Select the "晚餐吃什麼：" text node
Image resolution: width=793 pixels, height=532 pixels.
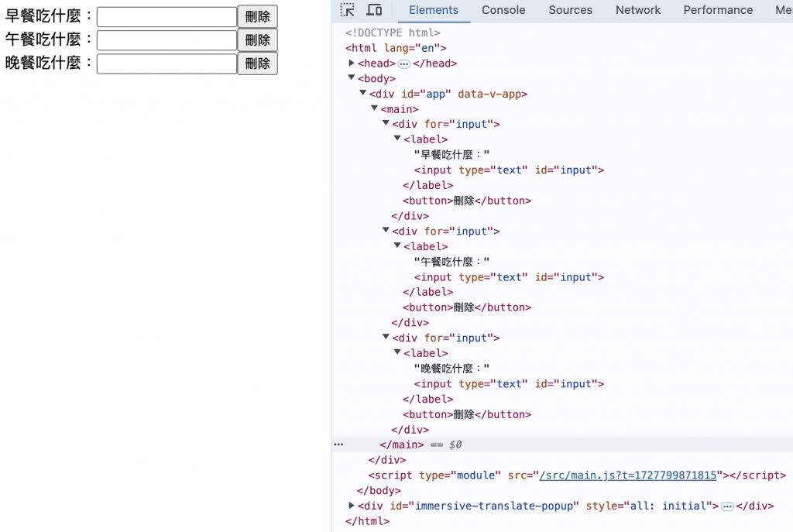click(451, 369)
